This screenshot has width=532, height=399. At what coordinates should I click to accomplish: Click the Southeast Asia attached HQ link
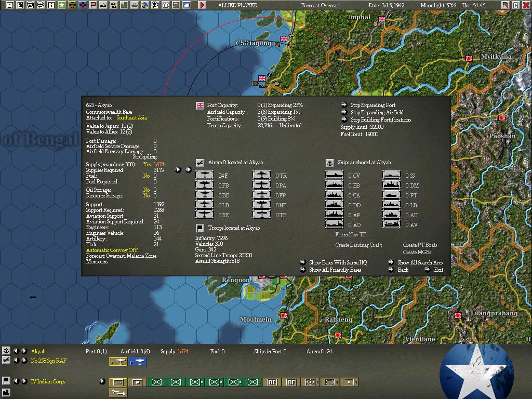(x=131, y=118)
